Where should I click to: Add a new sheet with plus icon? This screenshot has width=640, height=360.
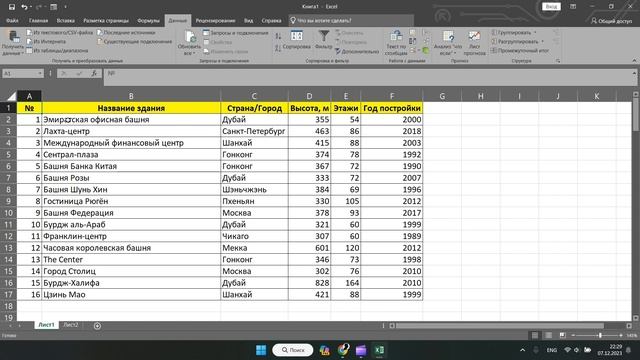[x=97, y=326]
